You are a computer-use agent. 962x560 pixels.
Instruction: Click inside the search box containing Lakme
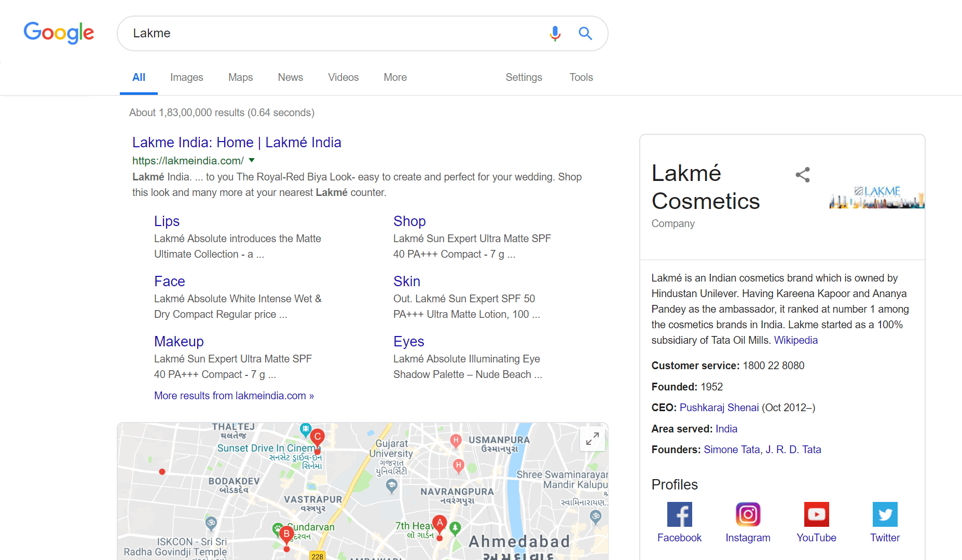[x=332, y=33]
